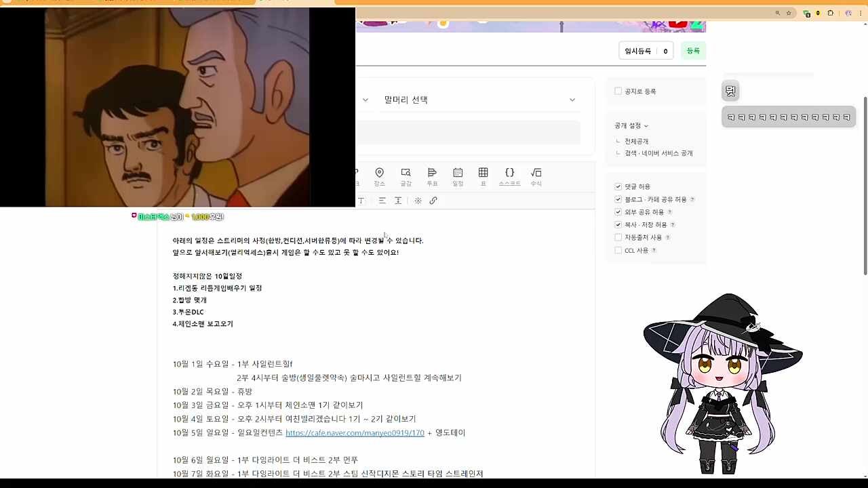Collapse the 공개 설정 section
The width and height of the screenshot is (868, 488).
631,125
